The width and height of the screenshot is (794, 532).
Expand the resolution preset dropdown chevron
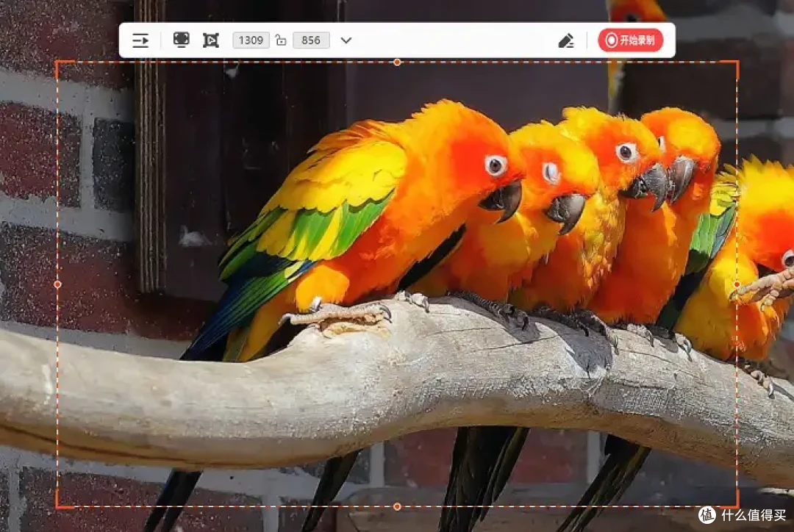tap(346, 40)
